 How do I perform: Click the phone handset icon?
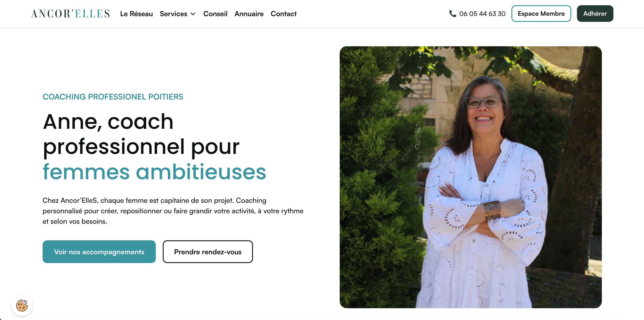(452, 14)
